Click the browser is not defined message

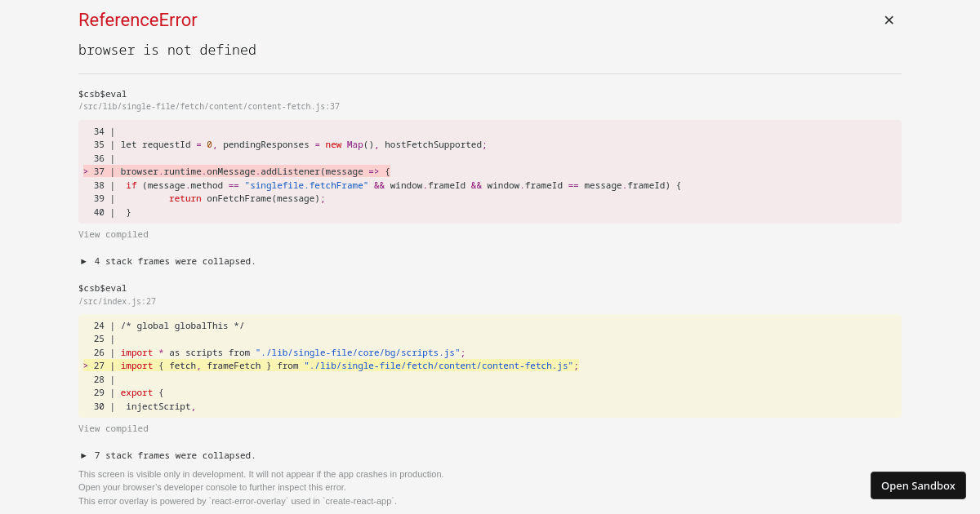tap(167, 50)
